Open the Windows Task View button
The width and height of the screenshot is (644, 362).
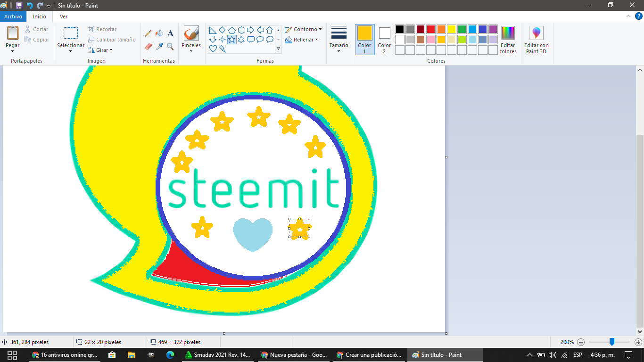tap(12, 355)
